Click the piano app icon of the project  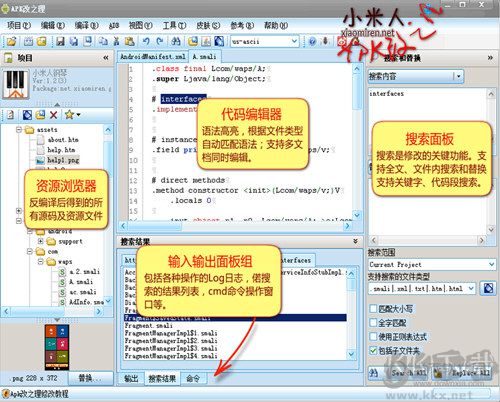(x=15, y=85)
